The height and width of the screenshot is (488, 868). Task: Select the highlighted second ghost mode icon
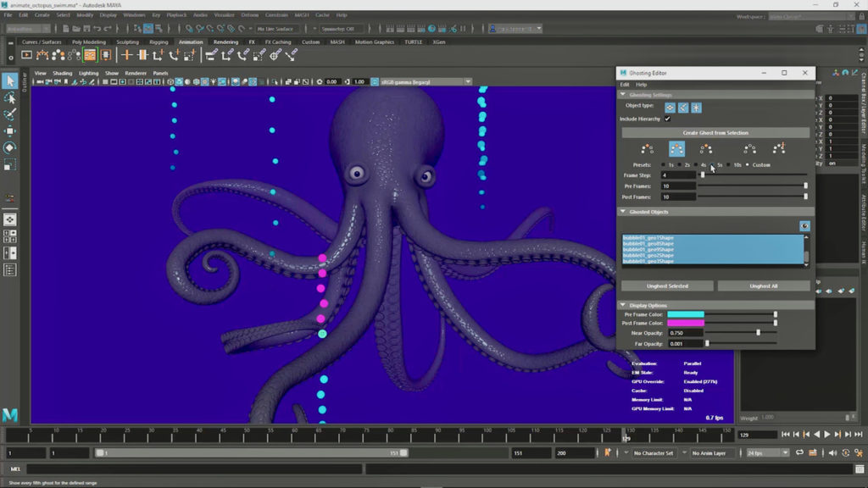(676, 149)
